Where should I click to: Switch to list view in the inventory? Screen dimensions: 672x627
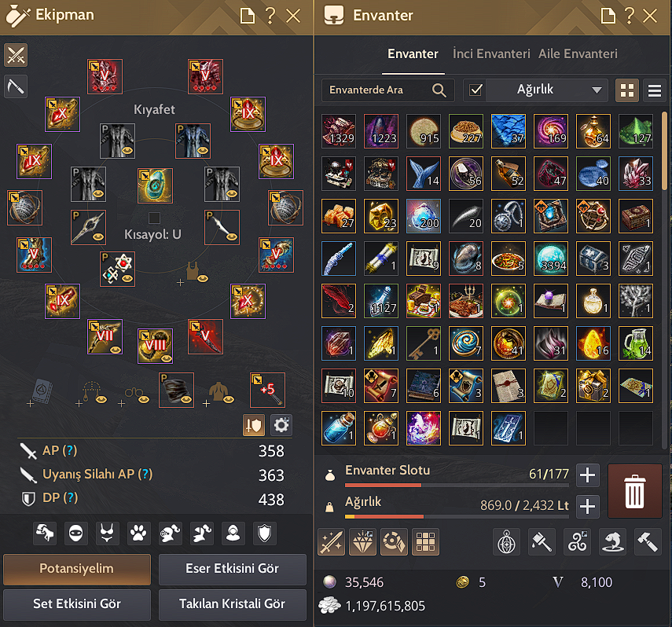click(x=655, y=90)
